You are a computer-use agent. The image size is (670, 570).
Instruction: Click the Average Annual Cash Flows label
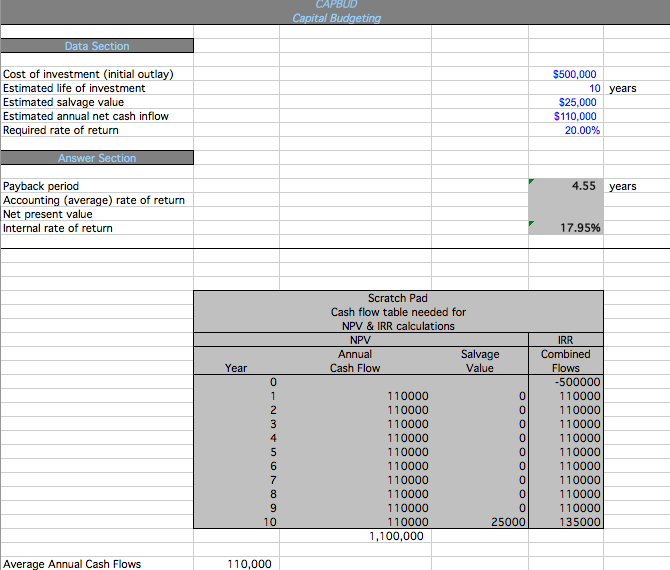72,564
